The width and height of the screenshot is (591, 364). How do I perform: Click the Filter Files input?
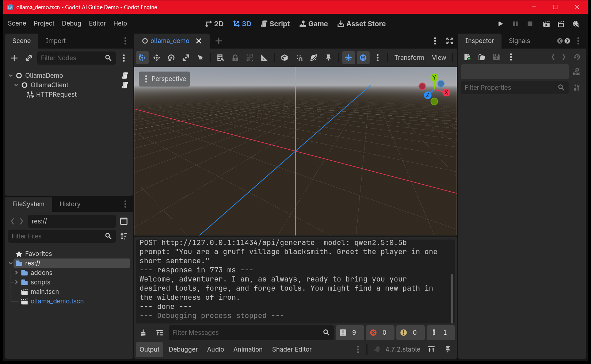coord(62,236)
